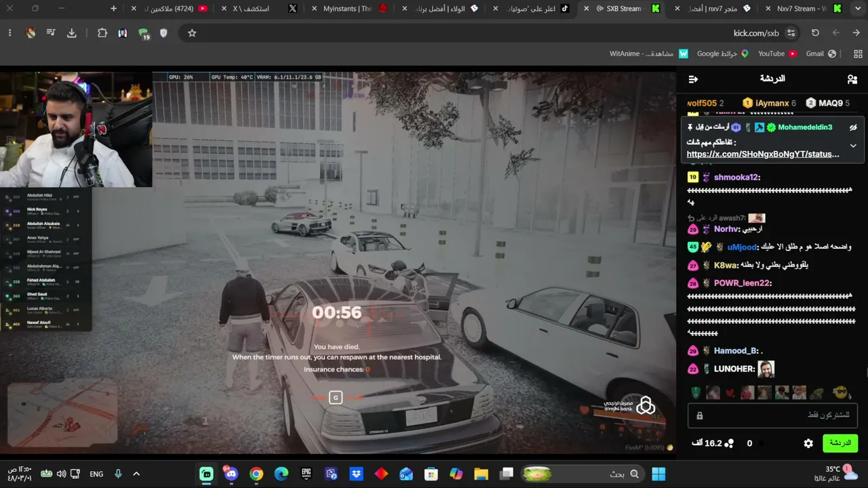Launch Discord from the taskbar
The width and height of the screenshot is (868, 488).
pyautogui.click(x=231, y=474)
